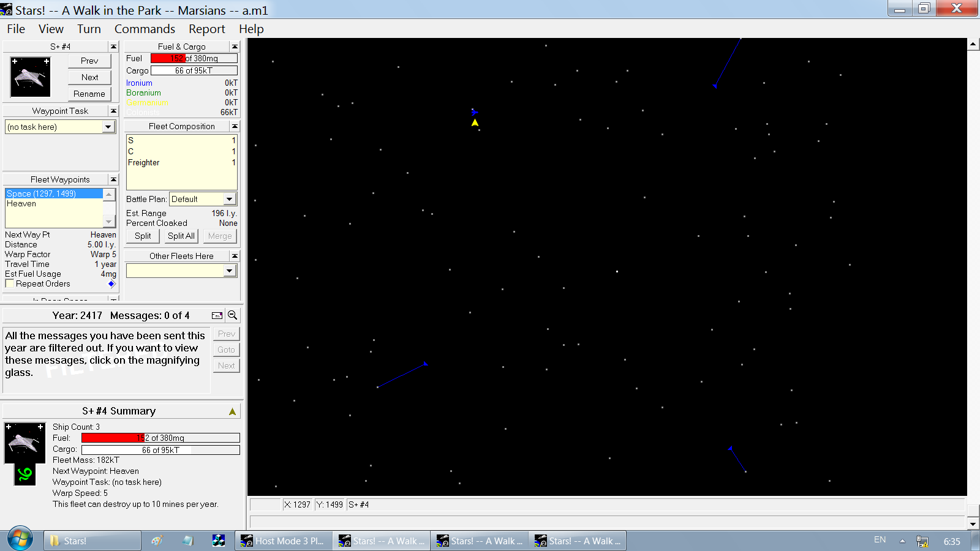
Task: Click the blue diamond next to Repeat Orders
Action: pos(111,284)
